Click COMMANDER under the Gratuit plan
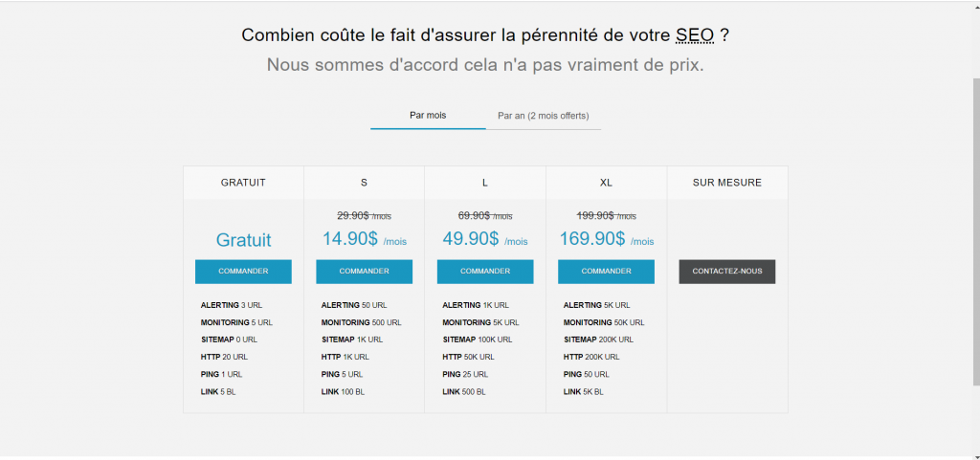This screenshot has width=980, height=460. click(x=243, y=272)
